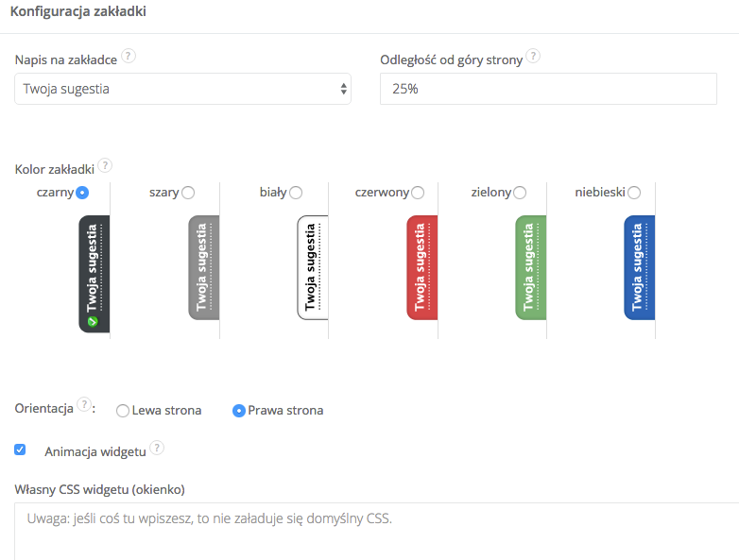The image size is (739, 560).
Task: Click the red tab preview swatch
Action: [422, 267]
